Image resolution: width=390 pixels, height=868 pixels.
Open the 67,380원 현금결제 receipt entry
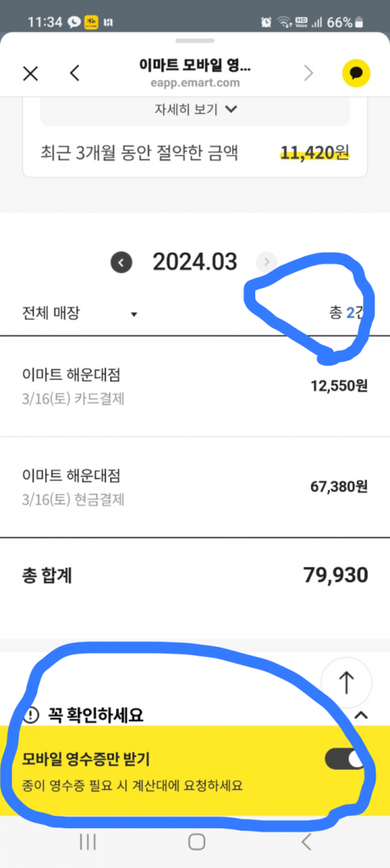coord(195,487)
